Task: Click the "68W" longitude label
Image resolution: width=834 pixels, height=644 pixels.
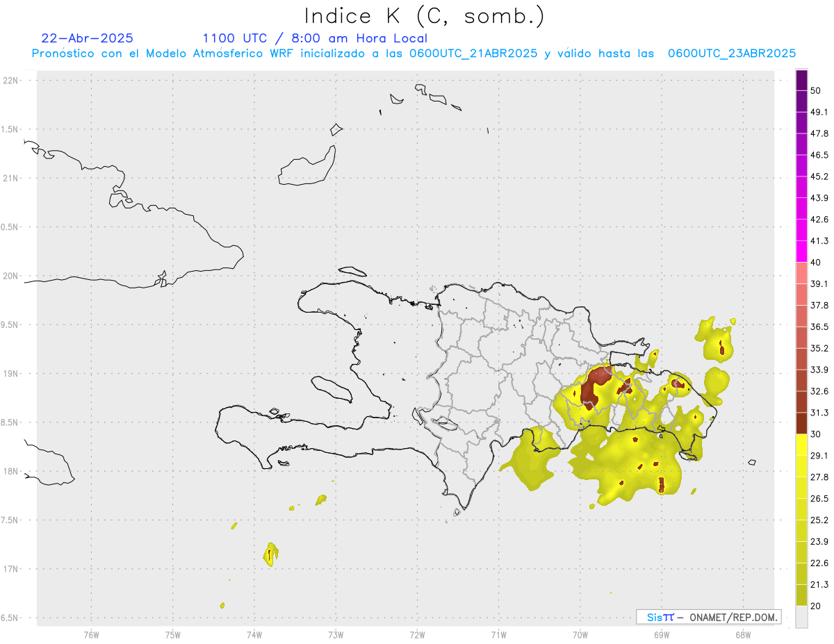Action: 743,634
